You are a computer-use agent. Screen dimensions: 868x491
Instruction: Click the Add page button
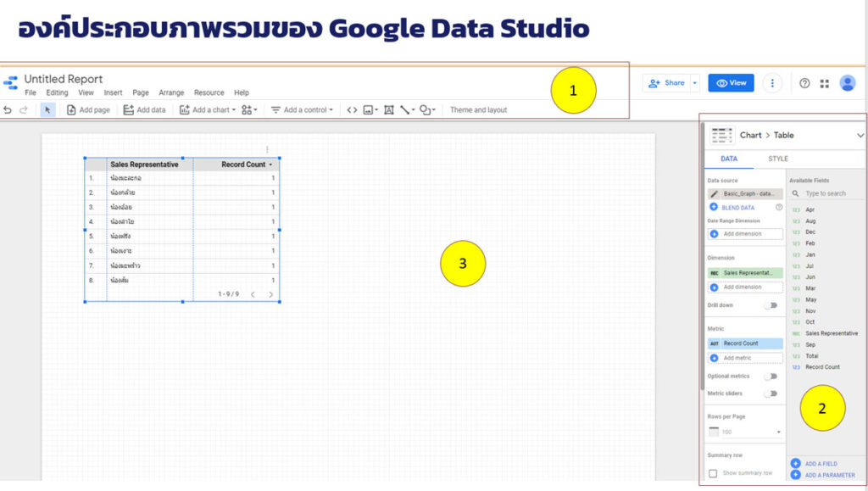pos(88,110)
